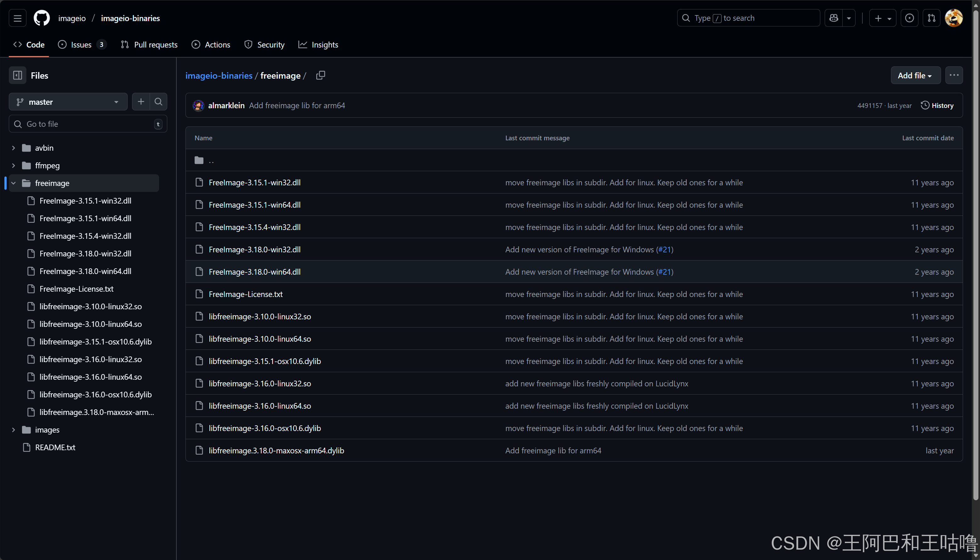Image resolution: width=980 pixels, height=560 pixels.
Task: Collapse the freeimage folder in tree
Action: [14, 183]
